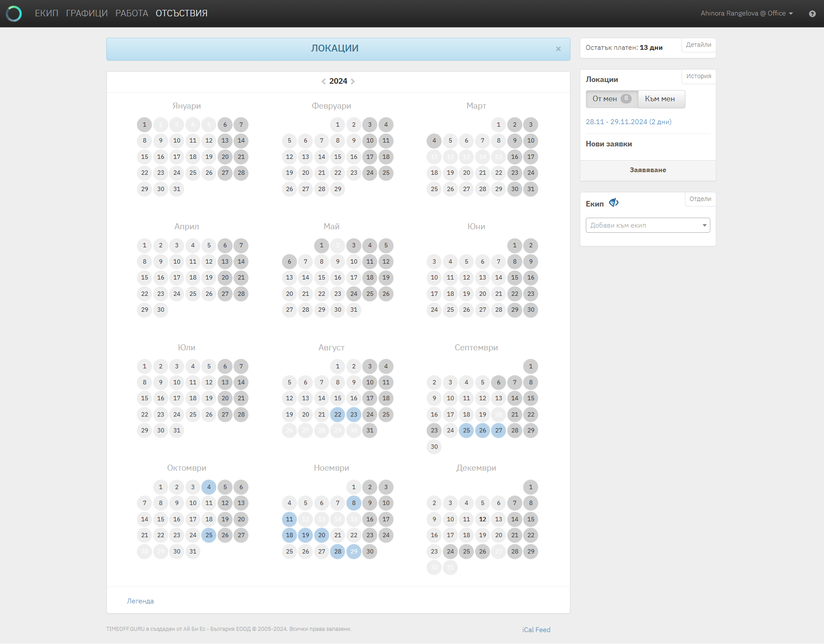Open the ЕКИП menu
824x644 pixels.
(x=46, y=13)
